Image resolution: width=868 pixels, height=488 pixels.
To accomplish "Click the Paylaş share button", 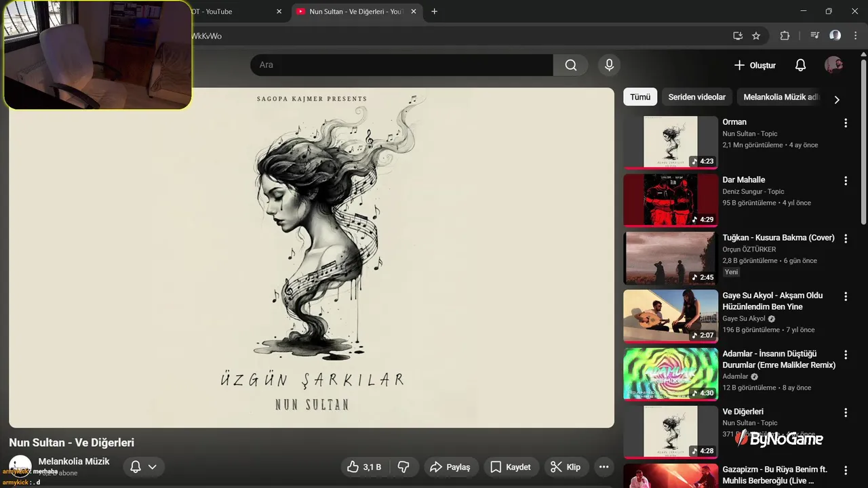I will 451,467.
